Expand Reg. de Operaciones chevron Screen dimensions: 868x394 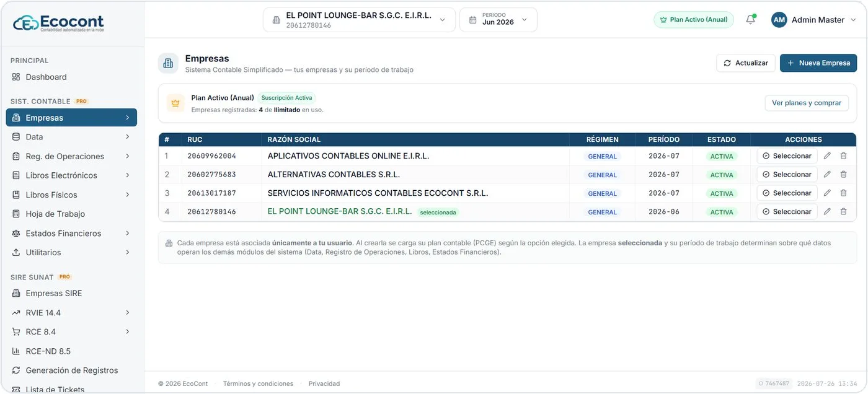(128, 157)
